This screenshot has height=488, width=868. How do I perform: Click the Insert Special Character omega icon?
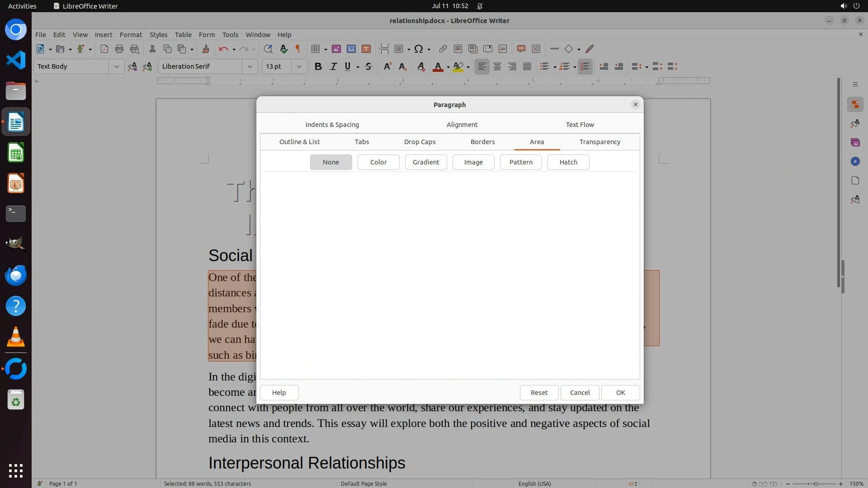(x=419, y=49)
